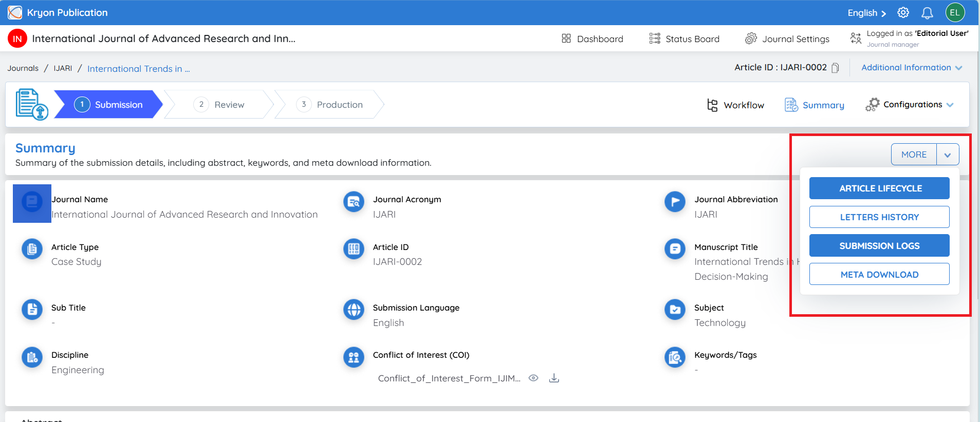
Task: Click the Discipline icon
Action: point(32,357)
